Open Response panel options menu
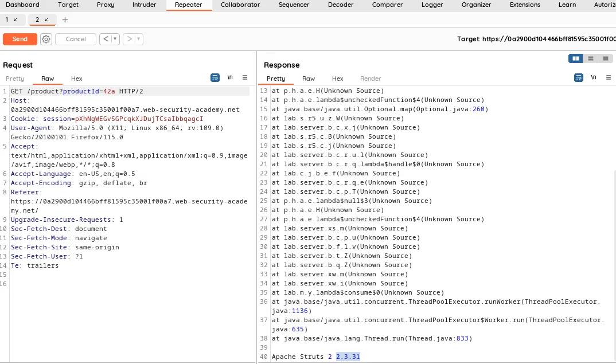This screenshot has width=616, height=364. pyautogui.click(x=609, y=78)
